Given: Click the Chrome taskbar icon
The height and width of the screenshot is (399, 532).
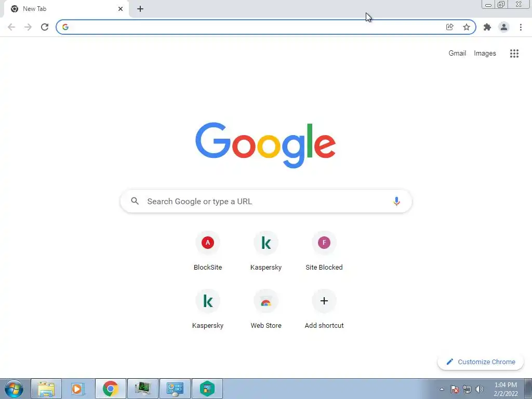Looking at the screenshot, I should 111,389.
